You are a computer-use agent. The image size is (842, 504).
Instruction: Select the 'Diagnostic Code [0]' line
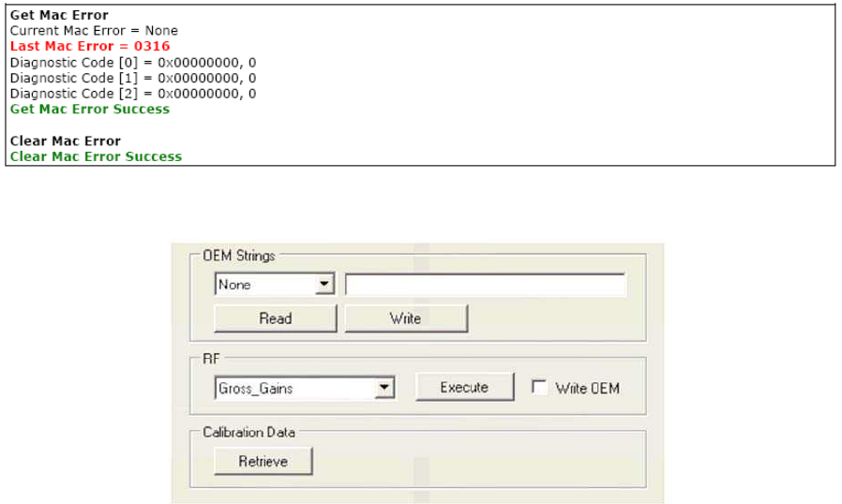[133, 62]
